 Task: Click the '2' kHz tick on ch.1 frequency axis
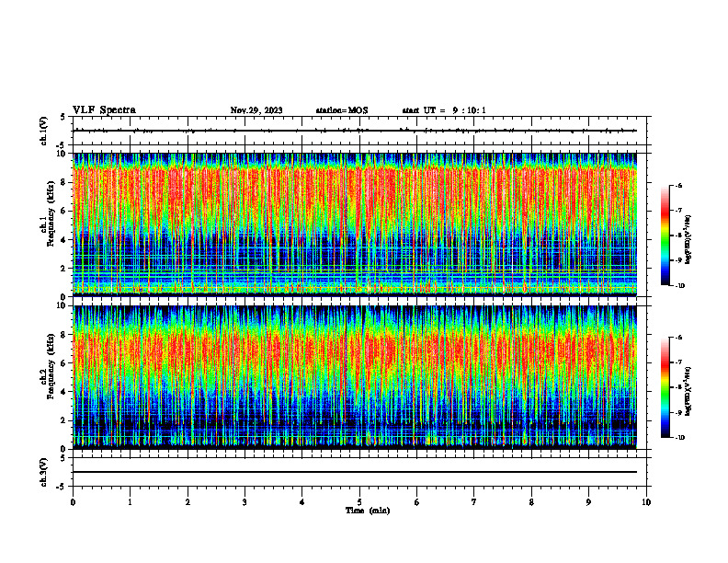point(63,268)
